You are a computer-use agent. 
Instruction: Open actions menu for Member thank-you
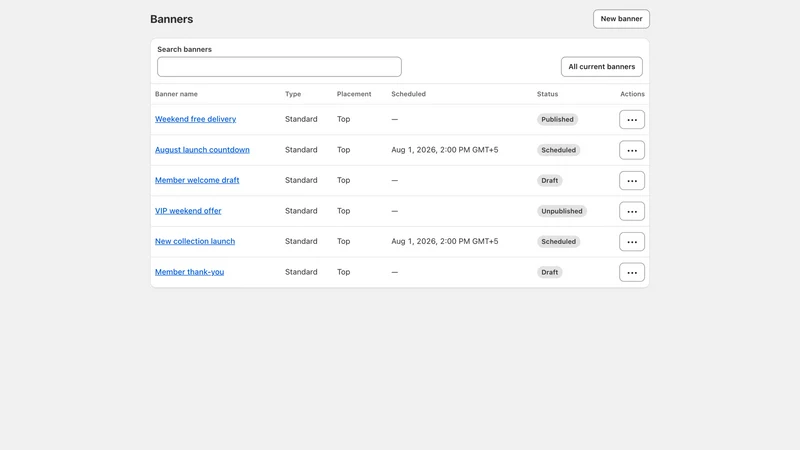pos(632,272)
